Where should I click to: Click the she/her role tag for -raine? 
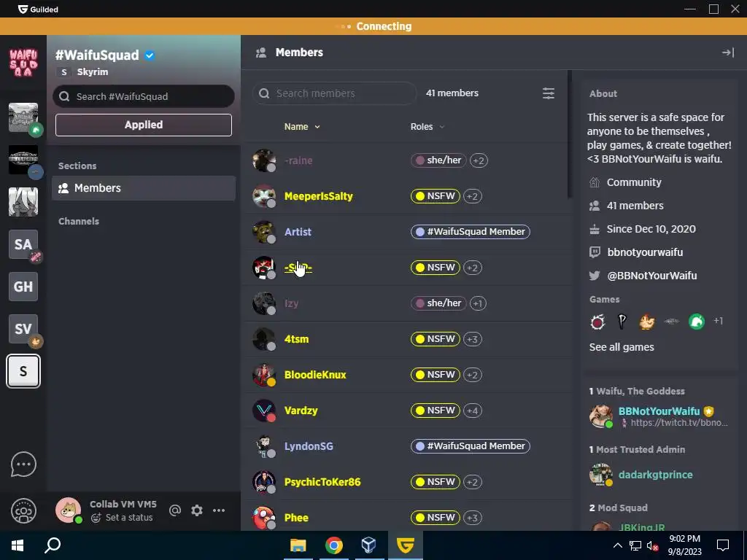(438, 160)
